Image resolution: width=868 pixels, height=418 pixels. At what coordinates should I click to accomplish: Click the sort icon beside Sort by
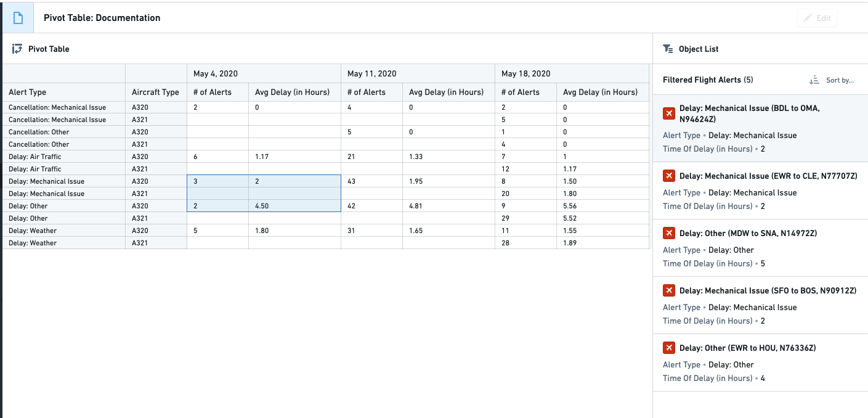814,80
